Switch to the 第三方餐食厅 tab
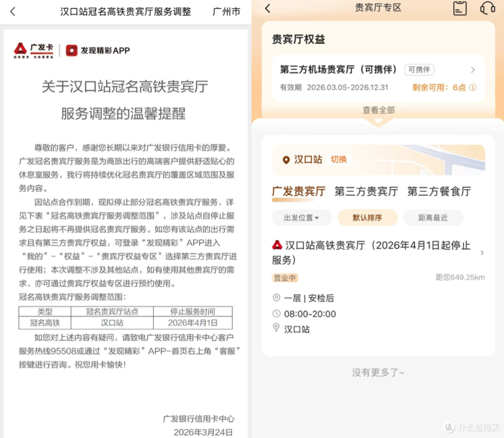This screenshot has height=438, width=504. pyautogui.click(x=439, y=191)
